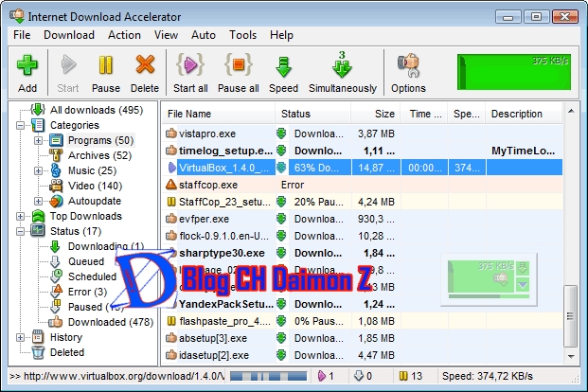Select History in the tree
Screen dimensions: 588x392
click(66, 337)
